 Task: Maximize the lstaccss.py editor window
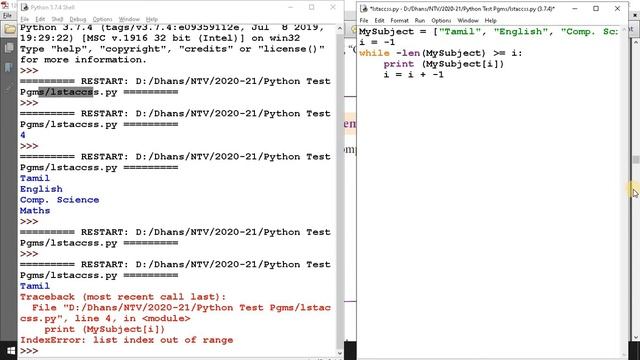(x=596, y=8)
